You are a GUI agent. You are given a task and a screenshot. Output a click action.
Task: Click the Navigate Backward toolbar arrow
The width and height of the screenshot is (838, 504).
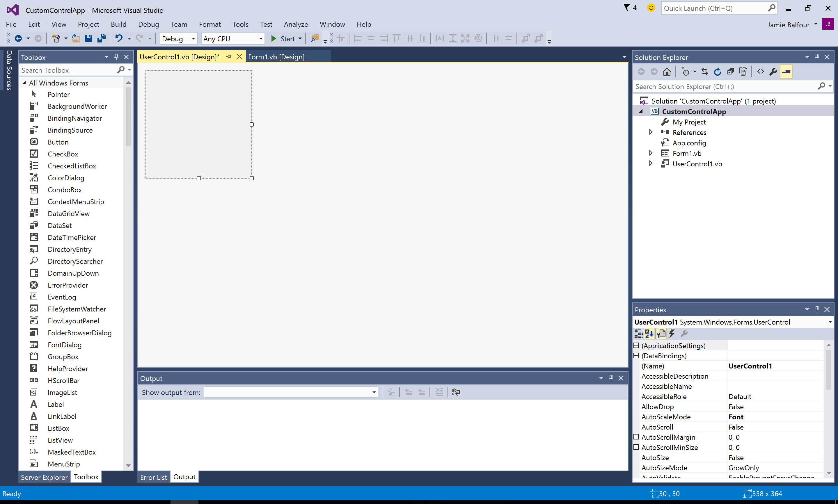[x=18, y=39]
